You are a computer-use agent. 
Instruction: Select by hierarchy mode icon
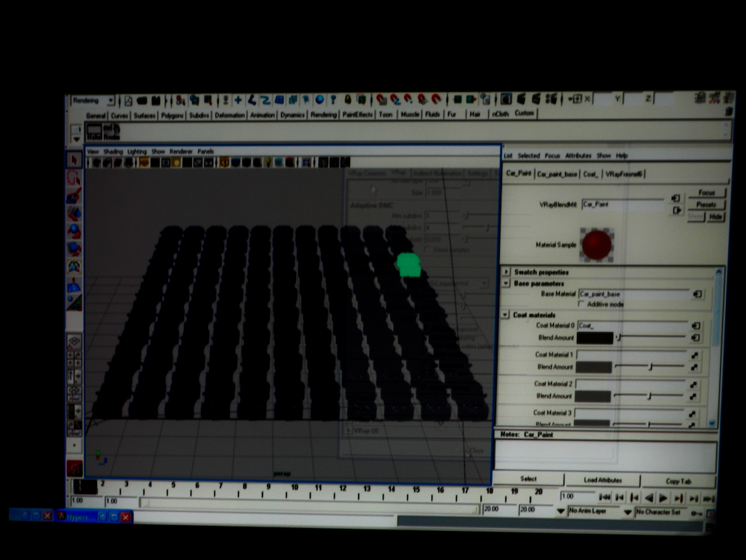coord(180,100)
